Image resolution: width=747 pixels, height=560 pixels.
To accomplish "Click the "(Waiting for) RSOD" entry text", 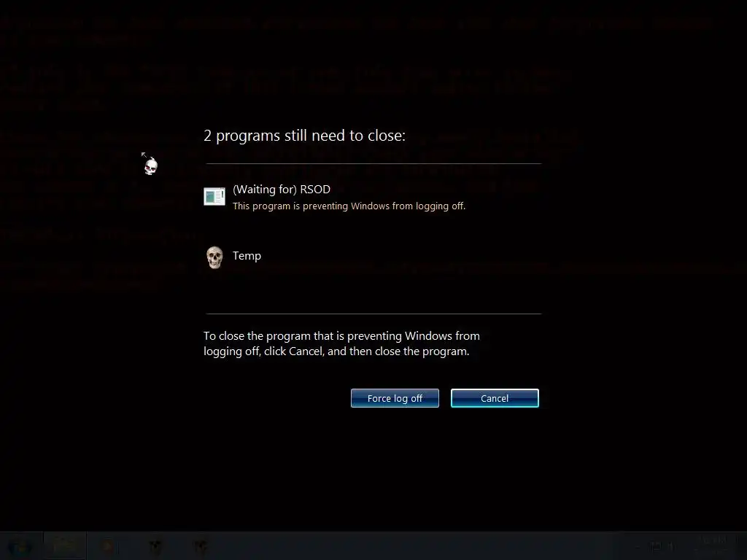I will [x=281, y=190].
